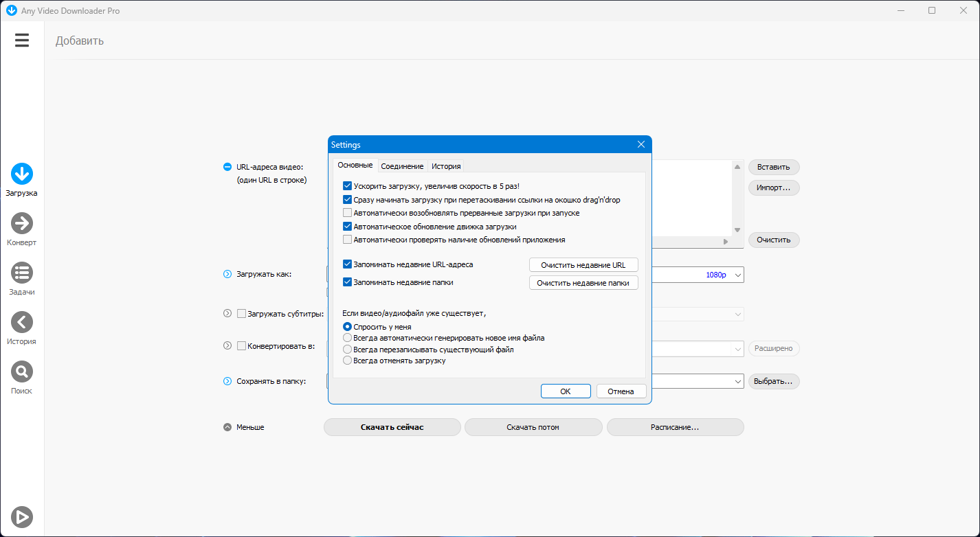Open the Конверт arrow icon in sidebar
The height and width of the screenshot is (537, 980).
click(22, 223)
